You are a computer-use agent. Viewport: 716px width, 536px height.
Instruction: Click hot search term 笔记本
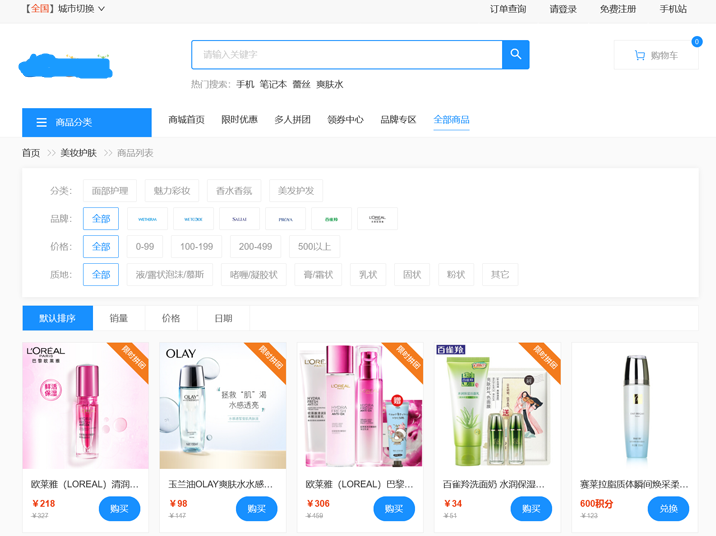[x=273, y=84]
